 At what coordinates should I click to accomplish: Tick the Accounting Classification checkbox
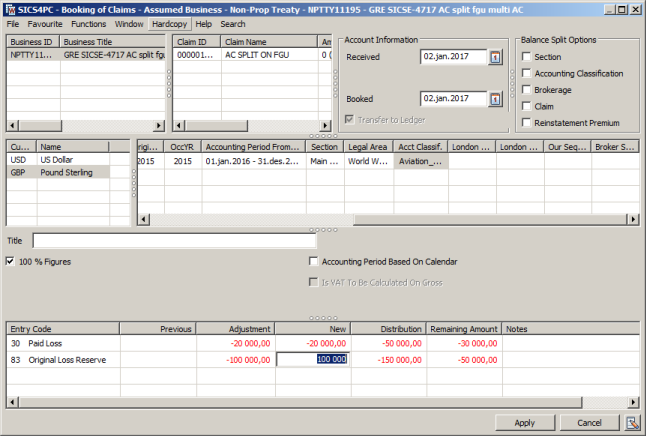tap(526, 73)
